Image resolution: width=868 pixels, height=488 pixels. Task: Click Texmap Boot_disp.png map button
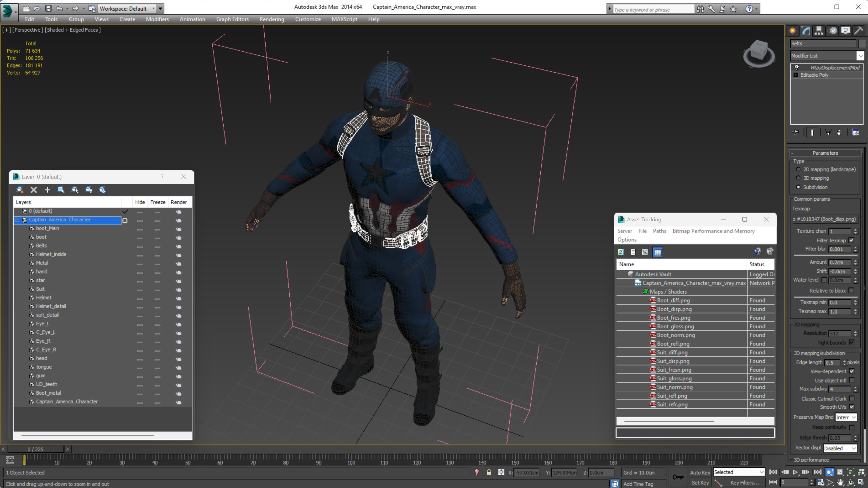(825, 219)
